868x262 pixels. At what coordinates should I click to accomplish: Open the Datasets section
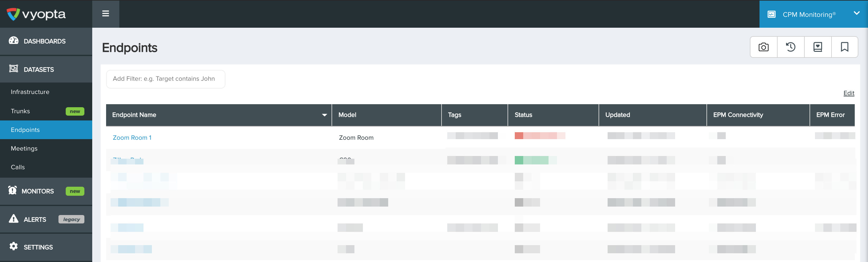pyautogui.click(x=46, y=69)
